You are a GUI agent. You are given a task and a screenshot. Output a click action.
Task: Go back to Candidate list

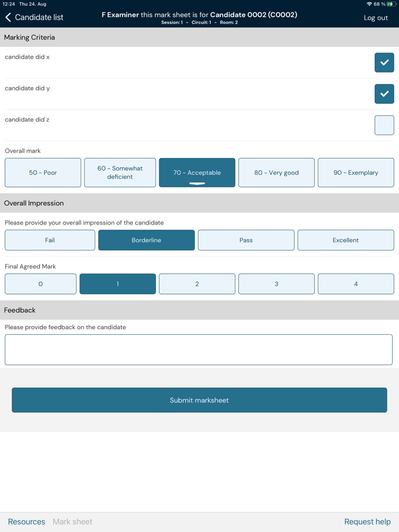[x=34, y=17]
